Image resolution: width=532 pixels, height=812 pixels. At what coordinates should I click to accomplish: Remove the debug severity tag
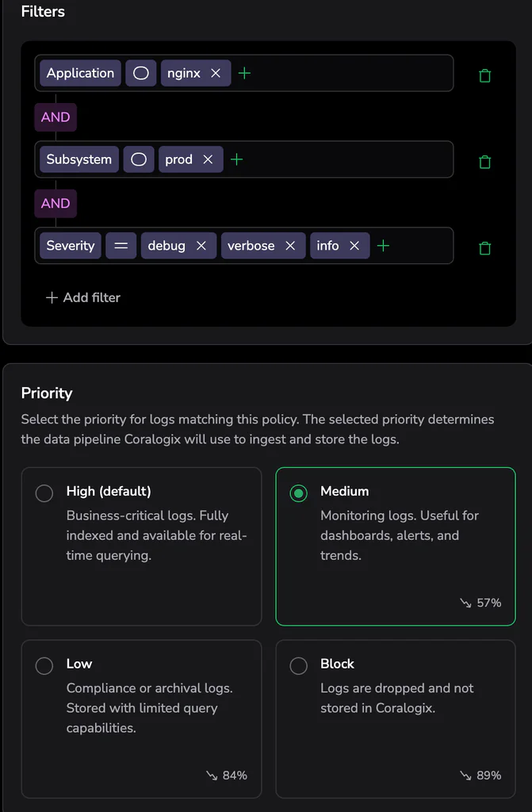[x=201, y=246]
